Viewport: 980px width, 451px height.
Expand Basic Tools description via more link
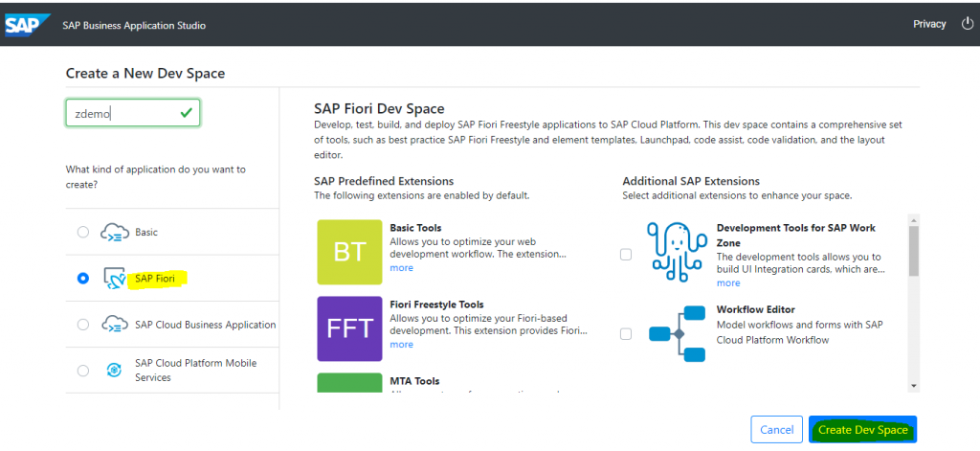pyautogui.click(x=401, y=268)
